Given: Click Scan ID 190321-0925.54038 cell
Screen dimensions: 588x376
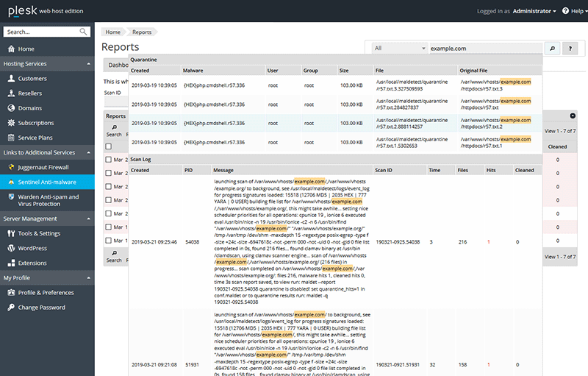Looking at the screenshot, I should 398,242.
